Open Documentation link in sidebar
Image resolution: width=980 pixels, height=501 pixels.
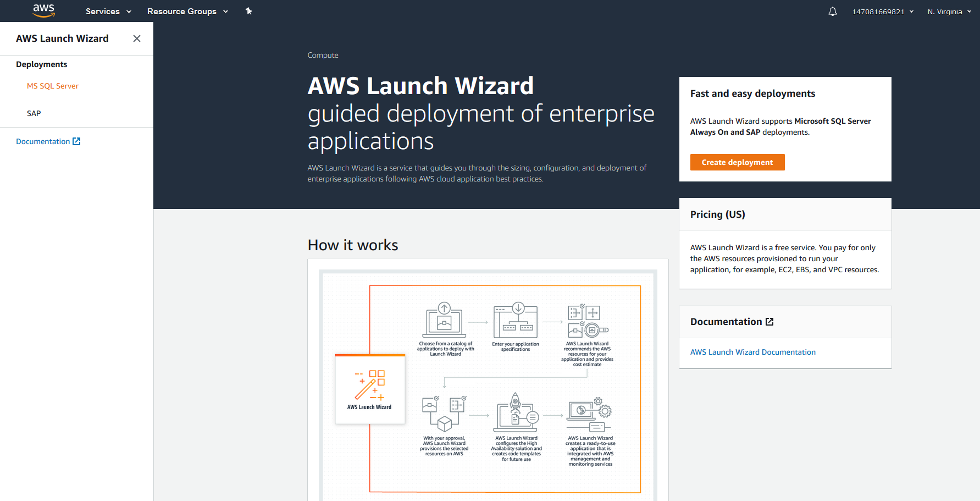point(43,141)
